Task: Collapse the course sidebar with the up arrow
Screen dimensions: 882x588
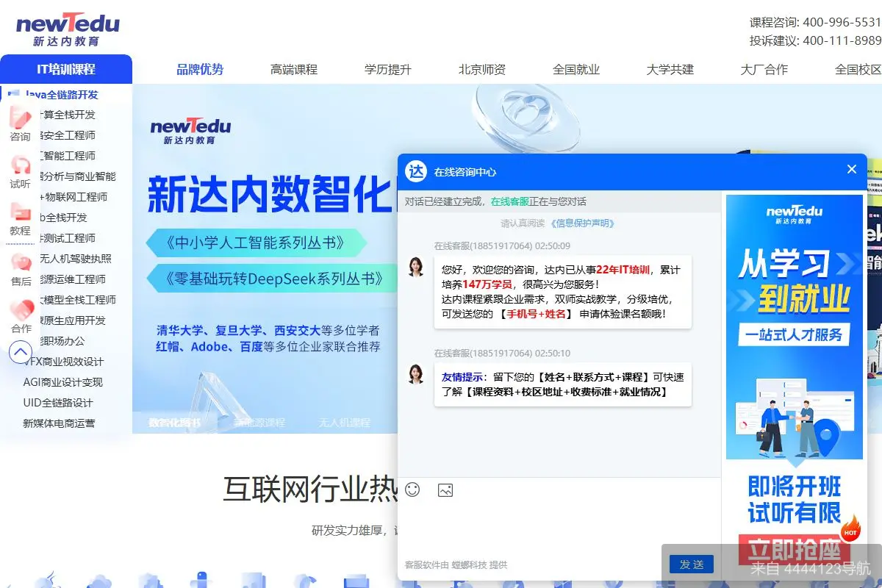Action: pos(20,353)
